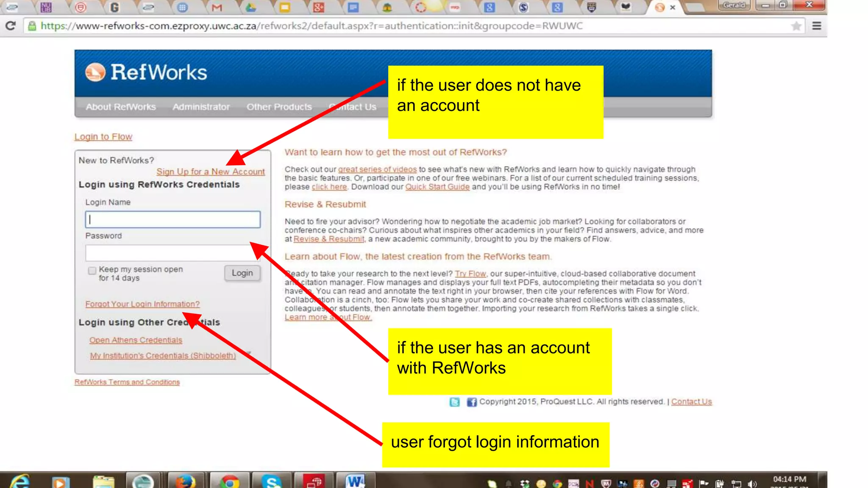Open Forgot Your Login Information link
Viewport: 868px width, 488px height.
(x=142, y=304)
